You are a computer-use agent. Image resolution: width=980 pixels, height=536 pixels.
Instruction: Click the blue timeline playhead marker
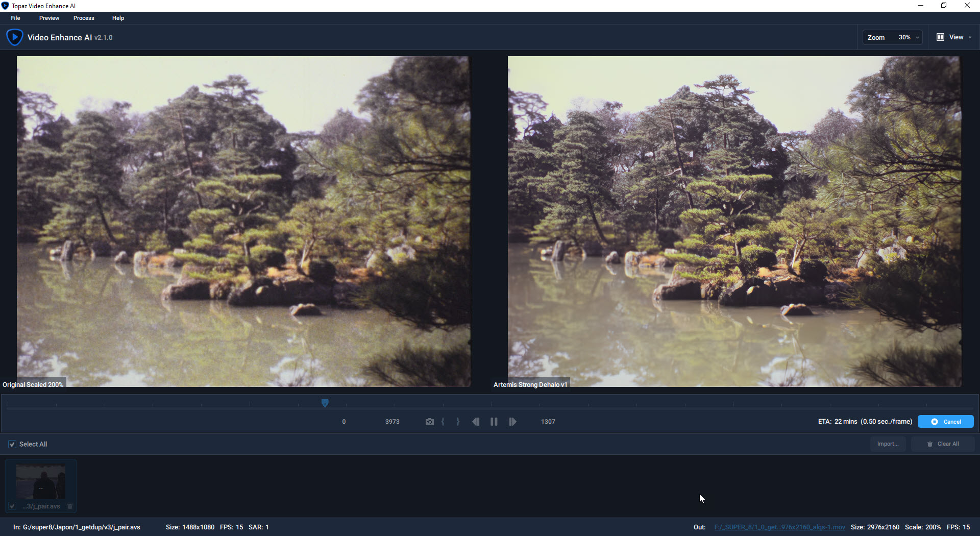[325, 403]
